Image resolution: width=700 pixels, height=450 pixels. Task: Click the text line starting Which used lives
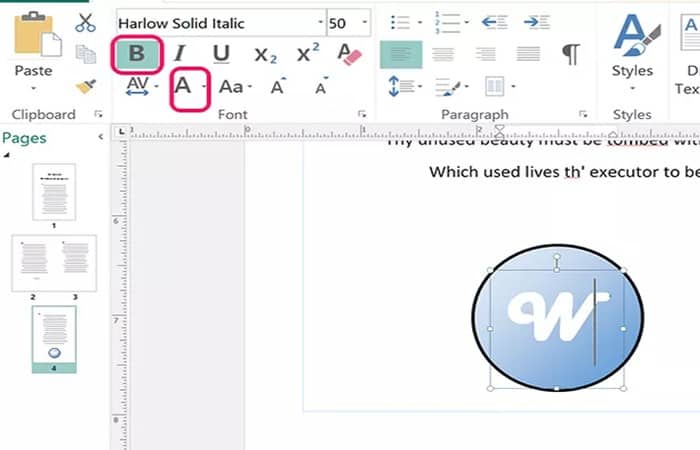coord(564,172)
